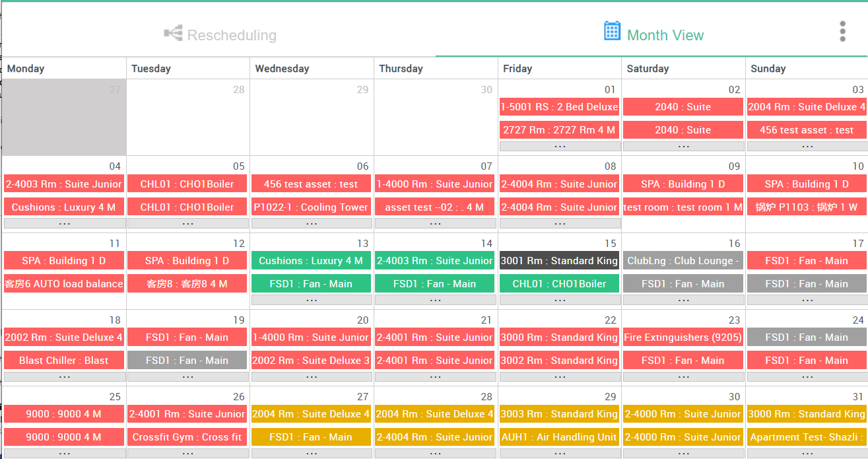
Task: Open gray ClubLng : Club Lounge event
Action: click(683, 261)
